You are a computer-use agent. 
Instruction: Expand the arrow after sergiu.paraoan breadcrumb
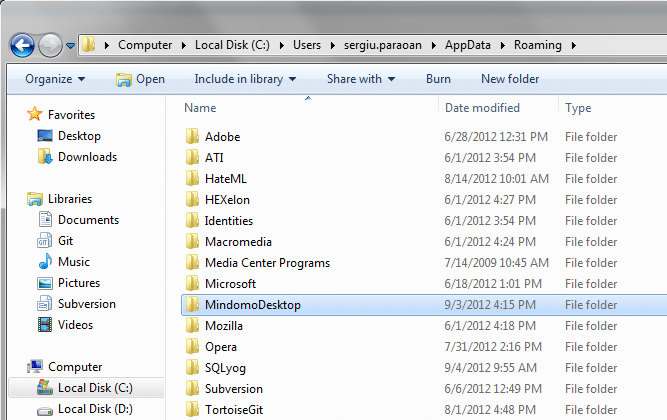(x=434, y=45)
